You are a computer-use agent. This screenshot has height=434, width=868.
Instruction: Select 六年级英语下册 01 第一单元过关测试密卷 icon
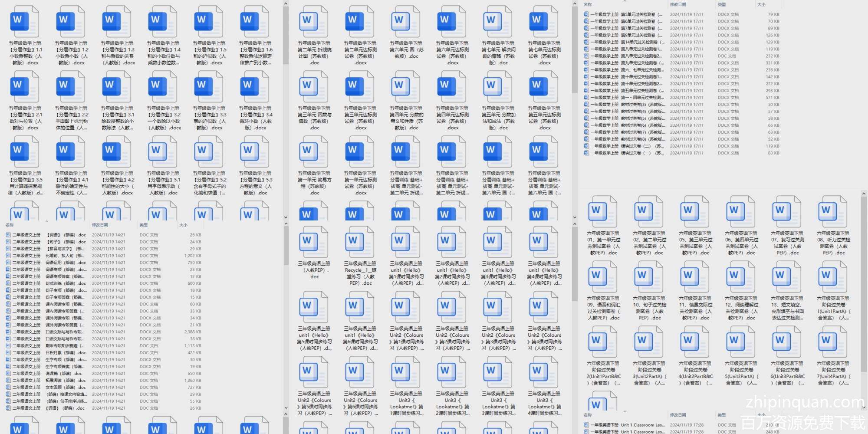[603, 212]
